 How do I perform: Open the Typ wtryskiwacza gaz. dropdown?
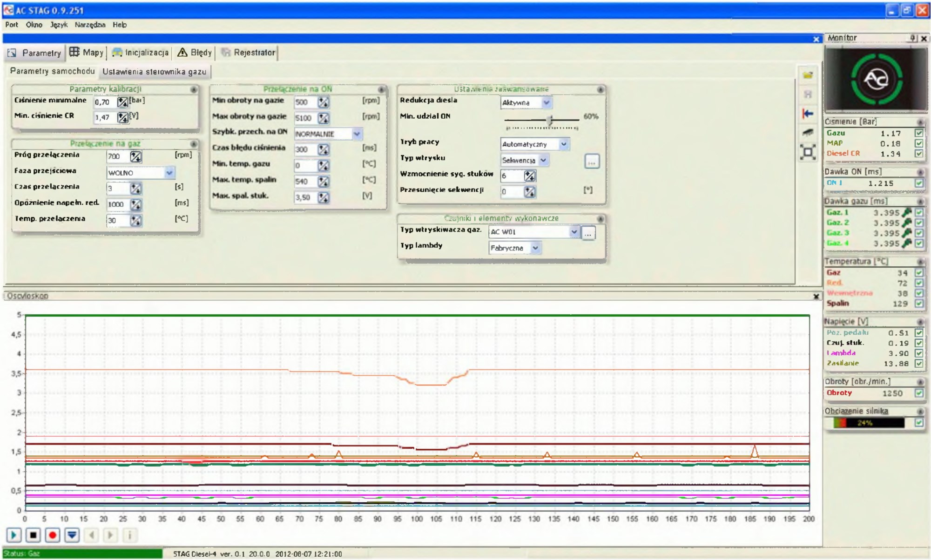coord(574,232)
